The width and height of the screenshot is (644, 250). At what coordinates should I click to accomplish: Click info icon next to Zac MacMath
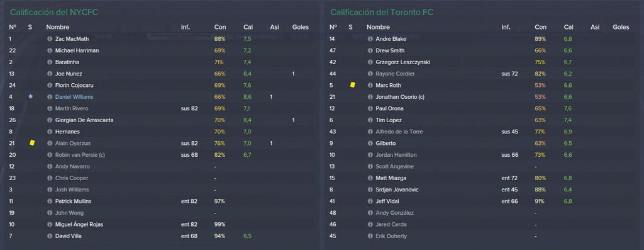[50, 39]
